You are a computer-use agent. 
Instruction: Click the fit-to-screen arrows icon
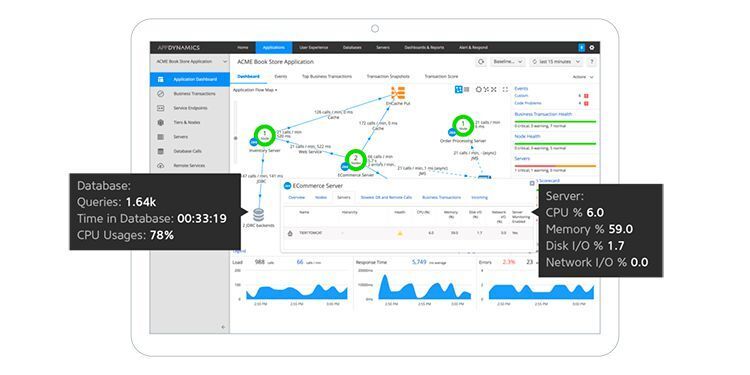[x=494, y=89]
